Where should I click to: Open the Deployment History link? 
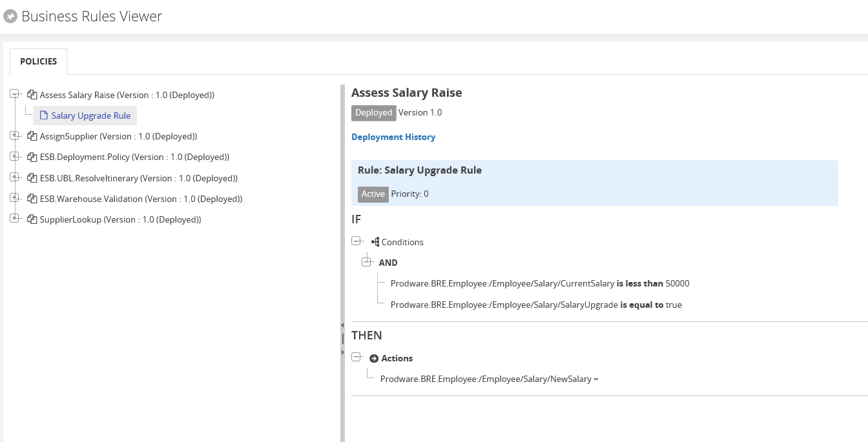[393, 137]
